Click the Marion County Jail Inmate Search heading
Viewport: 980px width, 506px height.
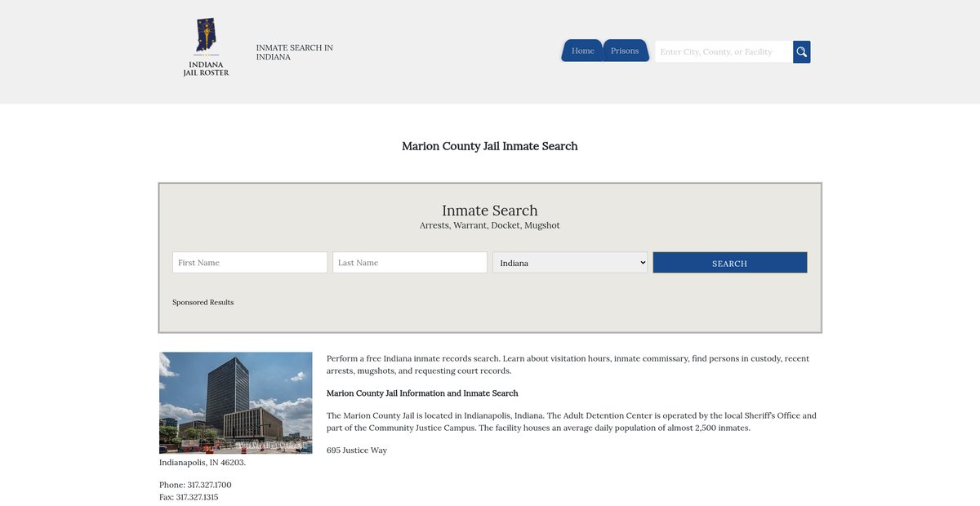(x=490, y=146)
